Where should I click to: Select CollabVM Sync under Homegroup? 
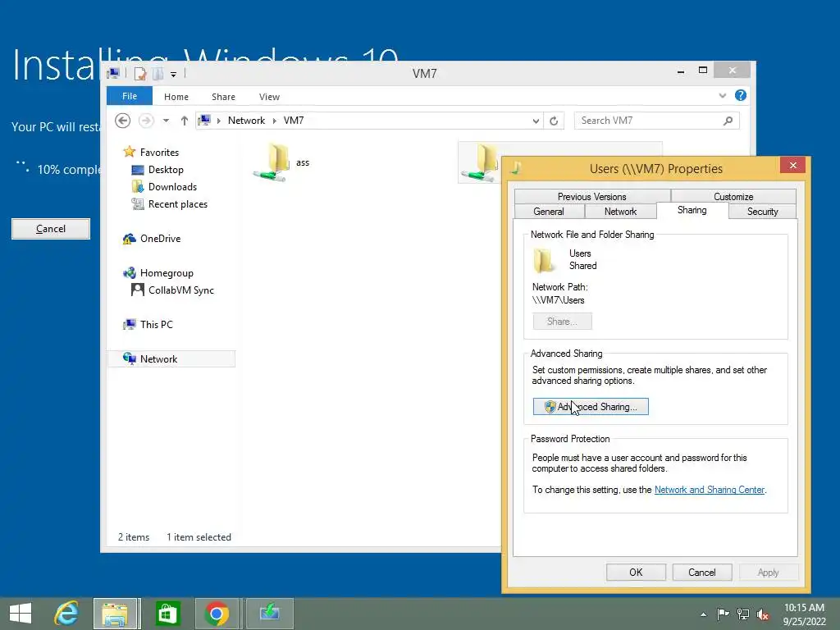coord(180,290)
